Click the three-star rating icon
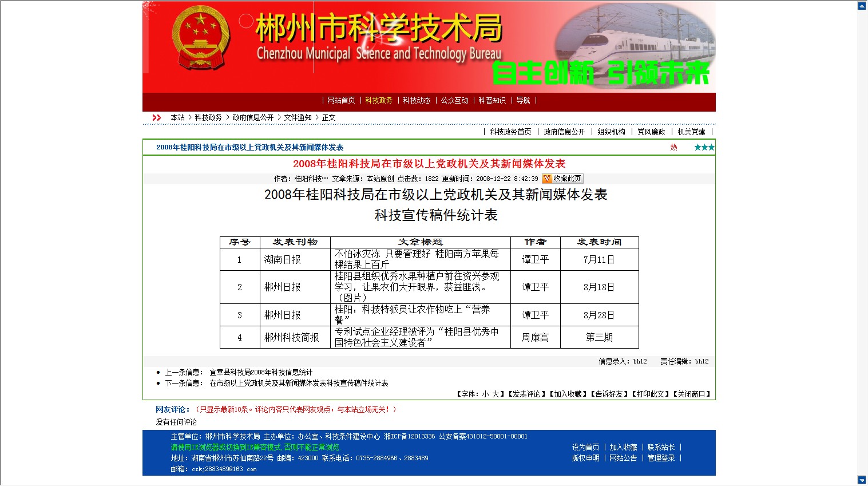Screen dimensions: 868x486 tap(704, 147)
